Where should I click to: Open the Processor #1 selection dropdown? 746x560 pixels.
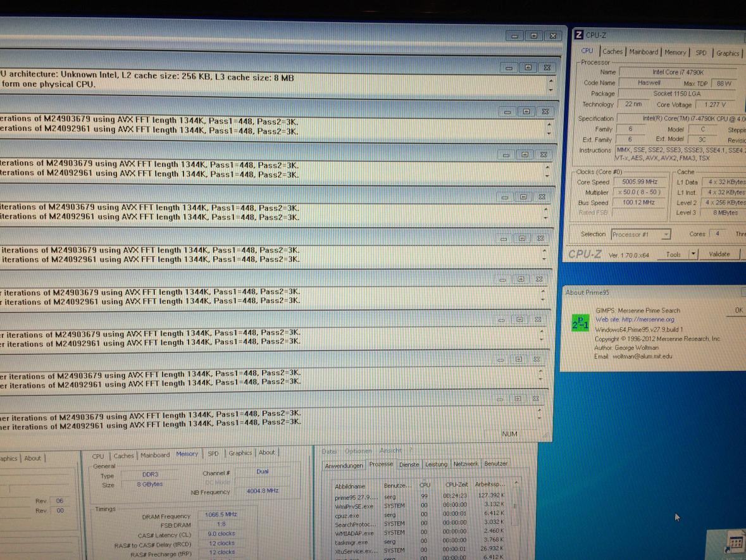(x=640, y=235)
